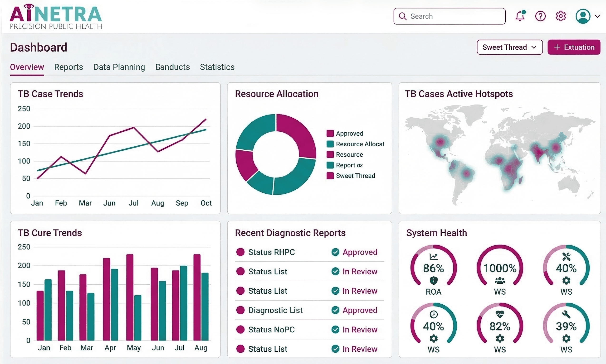606x364 pixels.
Task: Toggle the checkmark on Diagnostic List row
Action: 335,310
